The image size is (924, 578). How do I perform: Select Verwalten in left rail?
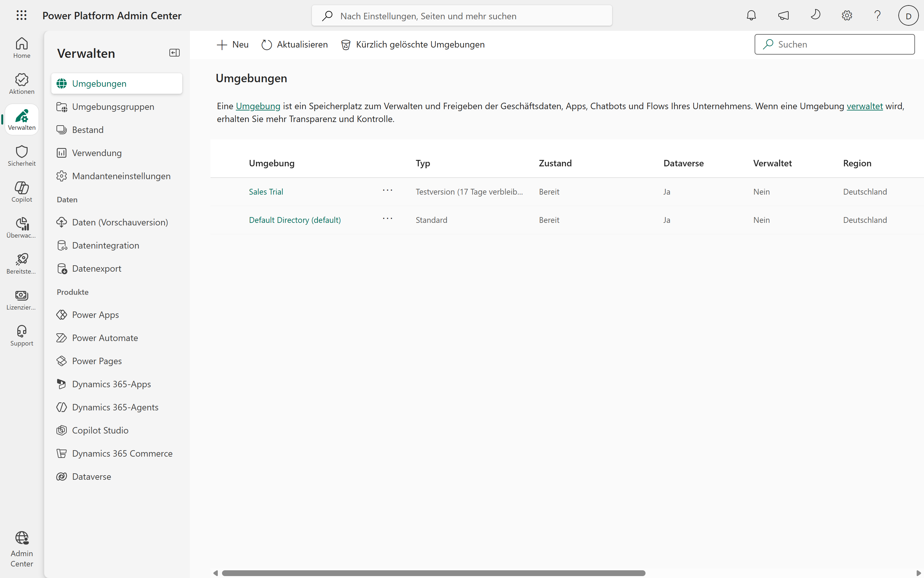[x=22, y=120]
